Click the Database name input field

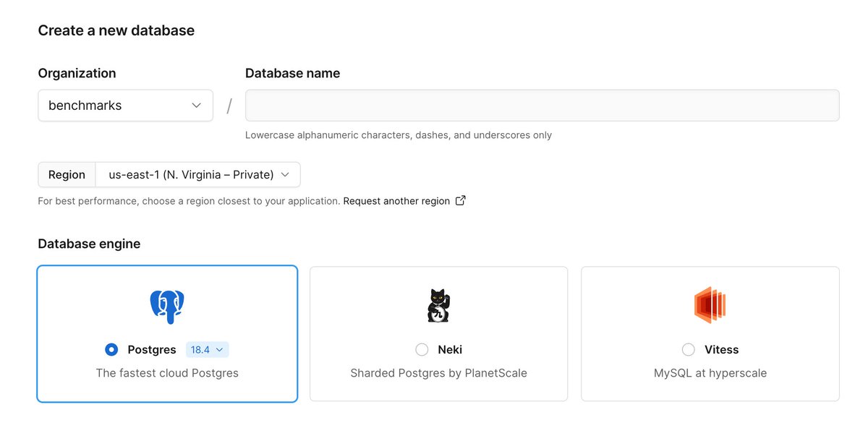click(542, 106)
